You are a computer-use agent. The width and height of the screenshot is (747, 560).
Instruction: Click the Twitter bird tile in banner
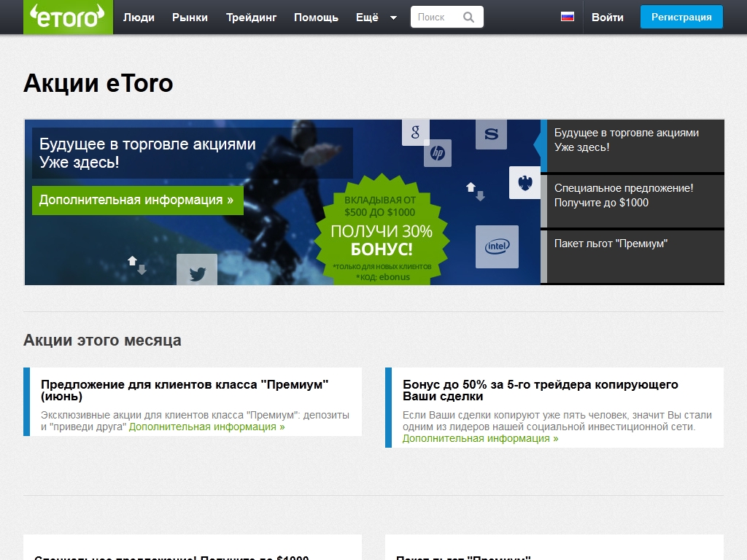click(197, 273)
